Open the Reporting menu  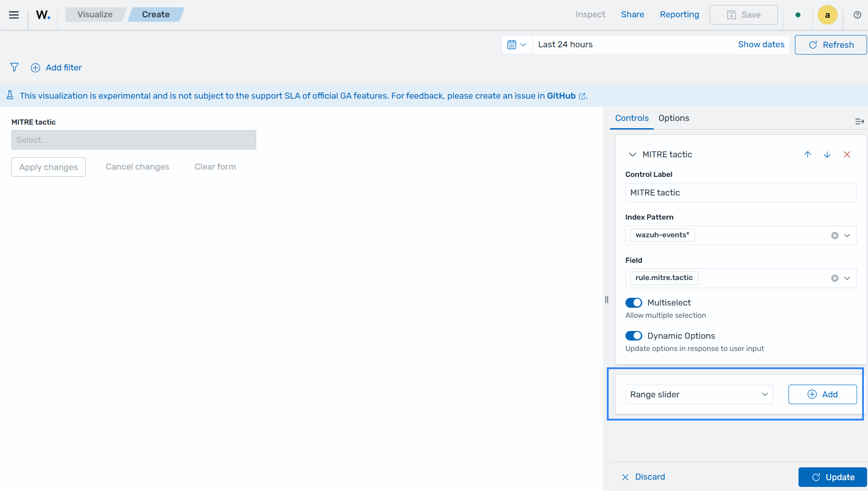(680, 15)
